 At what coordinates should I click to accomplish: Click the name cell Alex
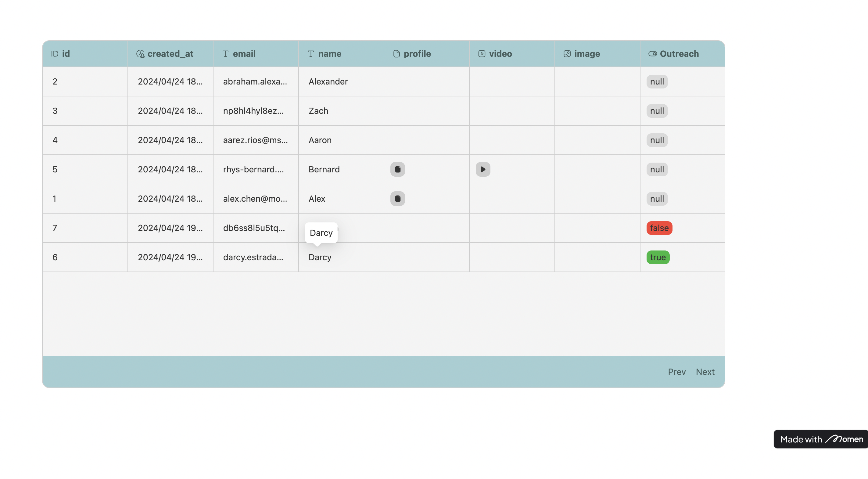pyautogui.click(x=341, y=199)
